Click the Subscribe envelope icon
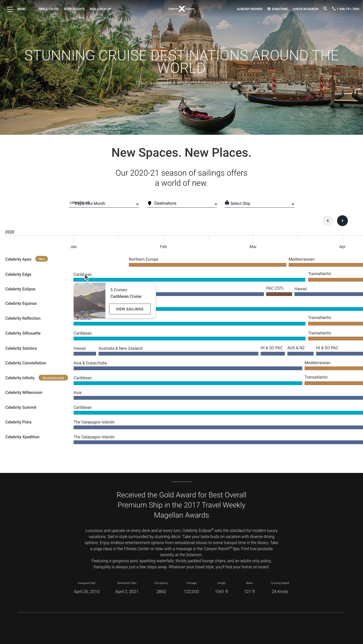This screenshot has height=644, width=363. [269, 9]
